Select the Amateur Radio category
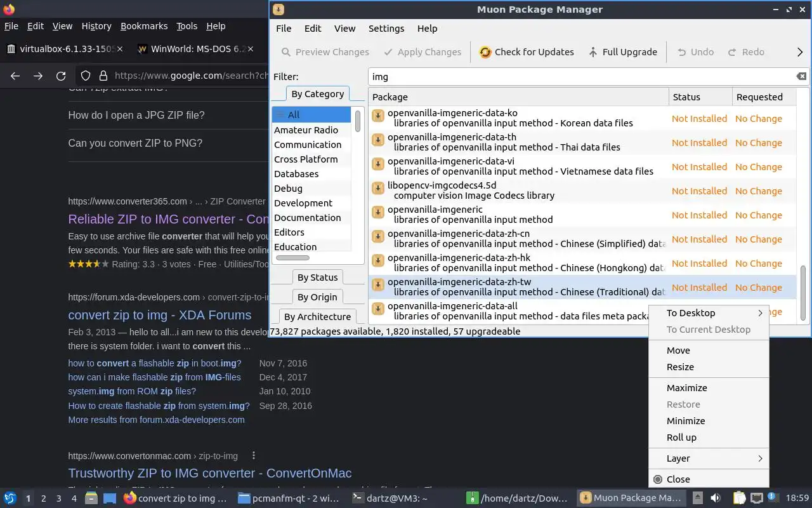This screenshot has height=508, width=812. (311, 130)
